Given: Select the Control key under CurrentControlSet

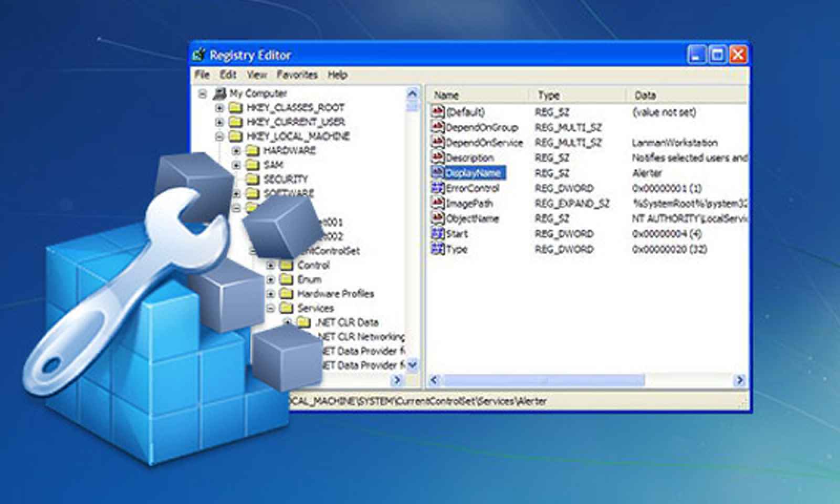Looking at the screenshot, I should pos(313,265).
